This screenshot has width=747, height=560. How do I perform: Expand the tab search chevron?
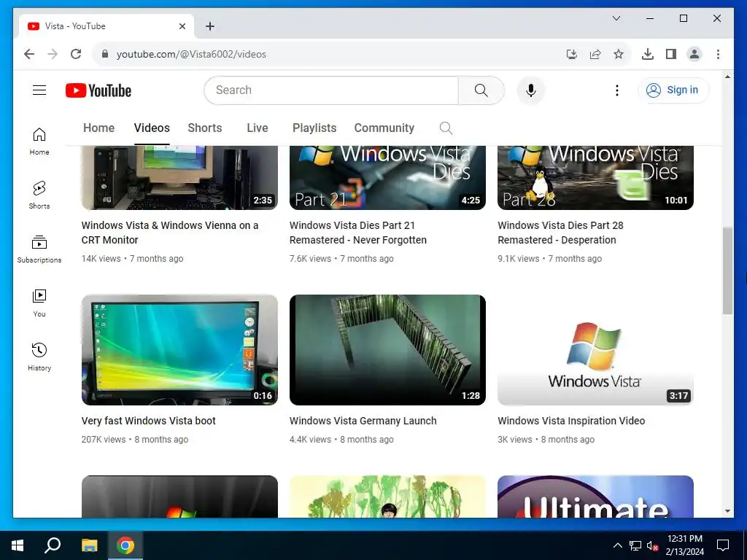pos(616,18)
